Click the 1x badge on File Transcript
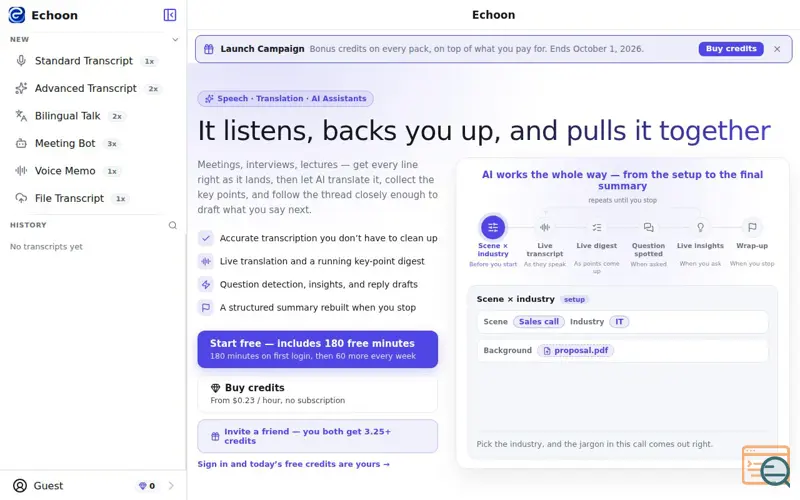The width and height of the screenshot is (800, 500). coord(120,199)
